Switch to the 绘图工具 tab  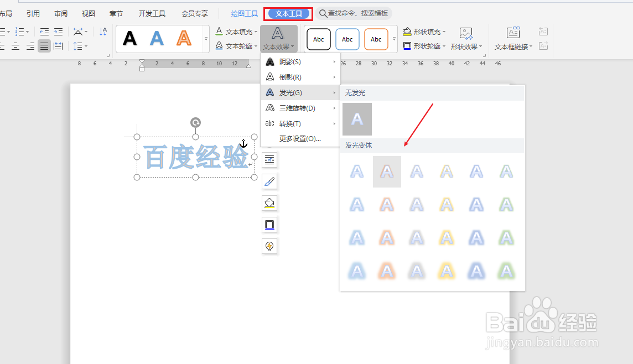[x=244, y=14]
